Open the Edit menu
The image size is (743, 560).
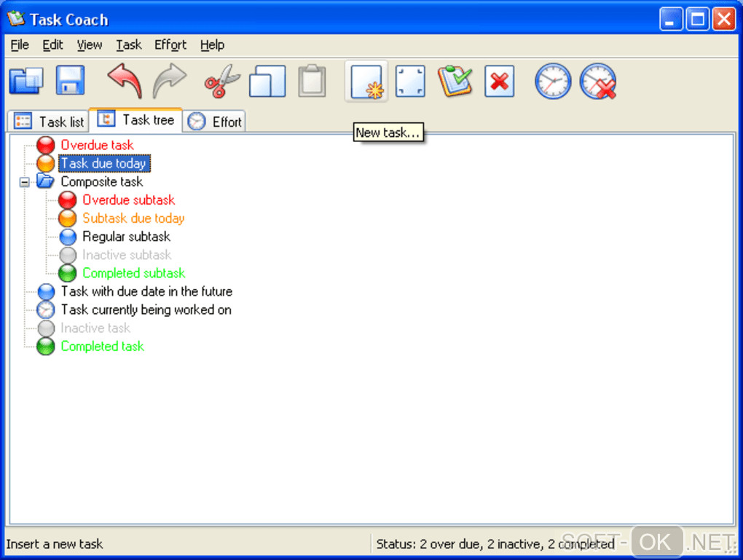[x=52, y=45]
